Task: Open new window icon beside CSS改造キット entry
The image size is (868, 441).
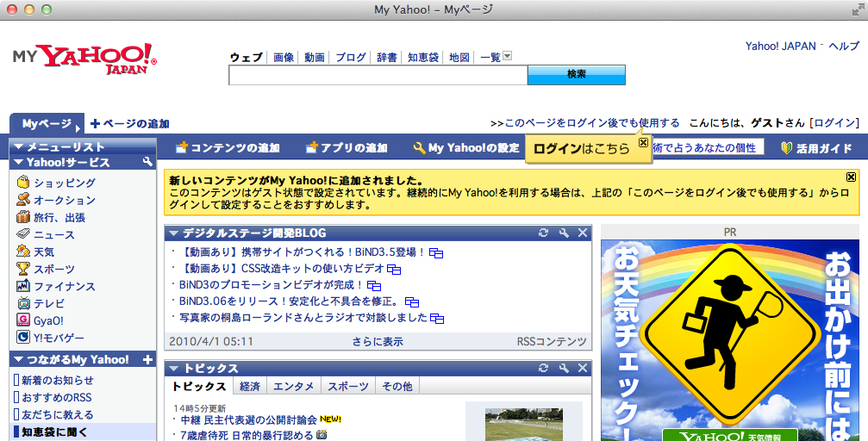Action: click(x=394, y=270)
